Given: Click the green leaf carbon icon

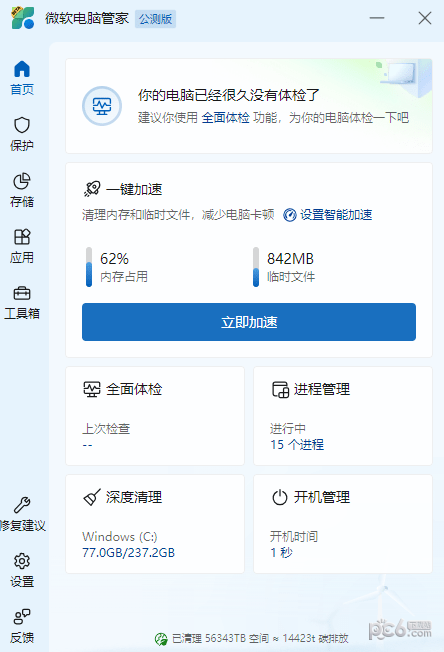Looking at the screenshot, I should (x=161, y=639).
